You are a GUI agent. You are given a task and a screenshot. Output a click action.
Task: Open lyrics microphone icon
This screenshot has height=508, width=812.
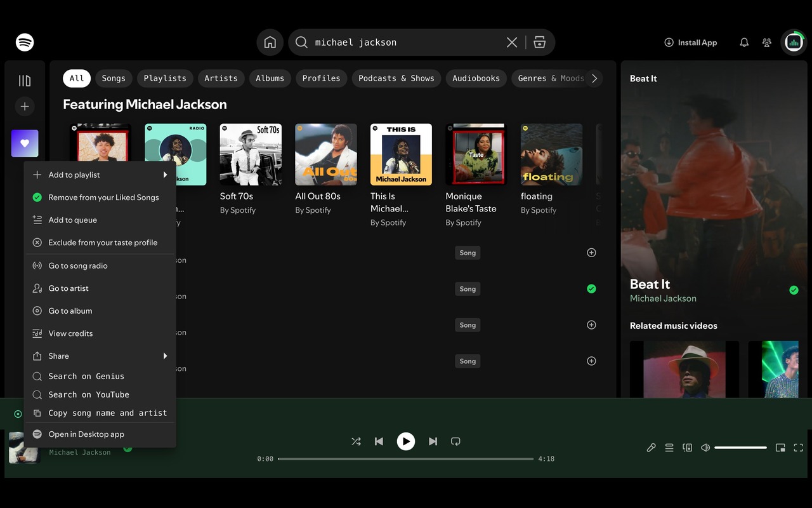pyautogui.click(x=651, y=448)
